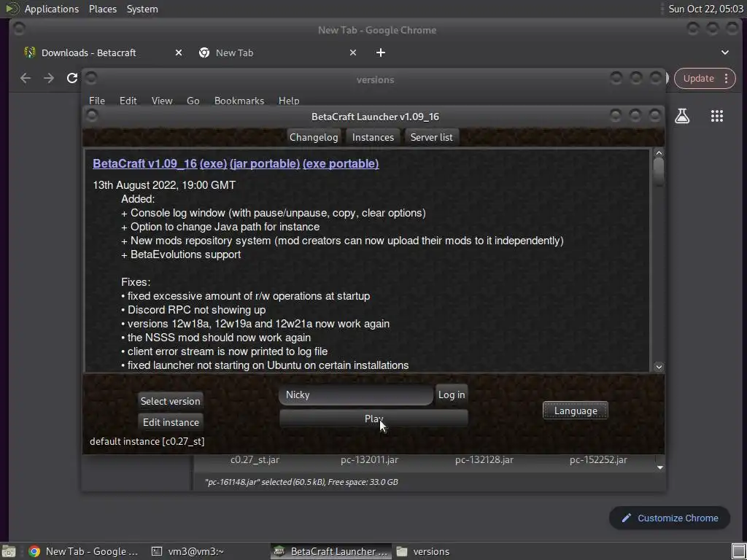Click workspace switcher at taskbar right end
Viewport: 747px width, 560px height.
tap(738, 551)
